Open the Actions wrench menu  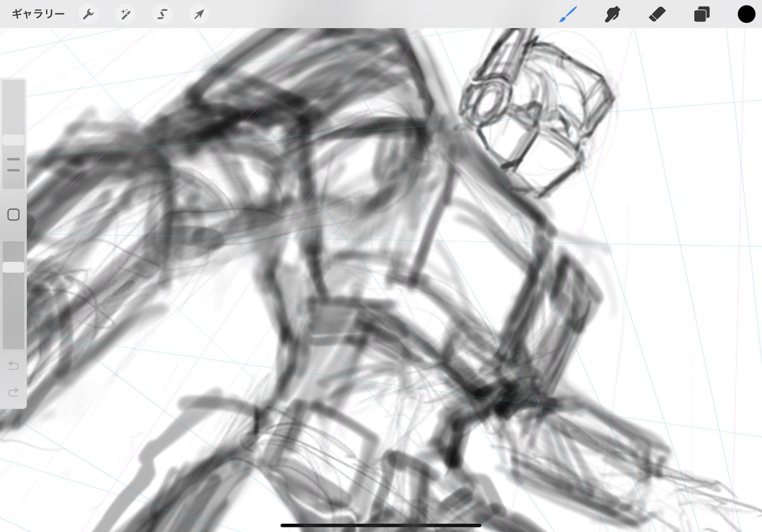(88, 14)
